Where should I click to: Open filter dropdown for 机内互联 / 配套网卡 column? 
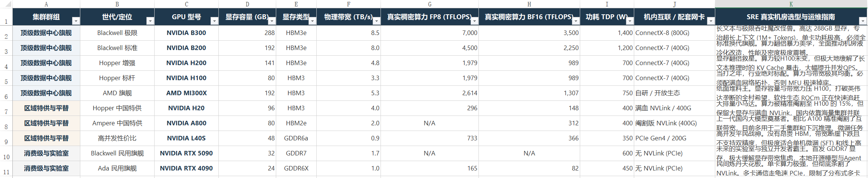[x=711, y=21]
